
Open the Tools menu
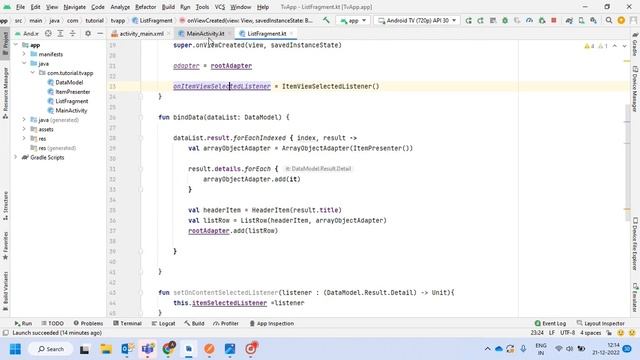(x=202, y=7)
